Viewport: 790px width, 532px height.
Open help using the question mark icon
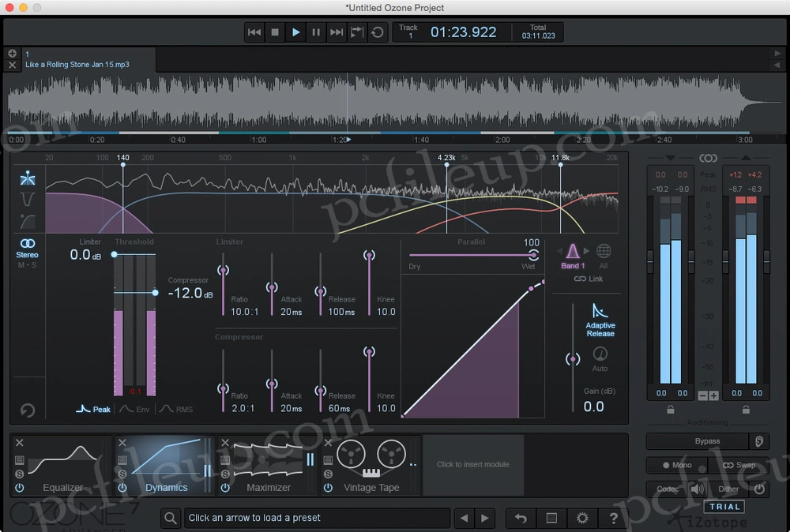(x=613, y=518)
